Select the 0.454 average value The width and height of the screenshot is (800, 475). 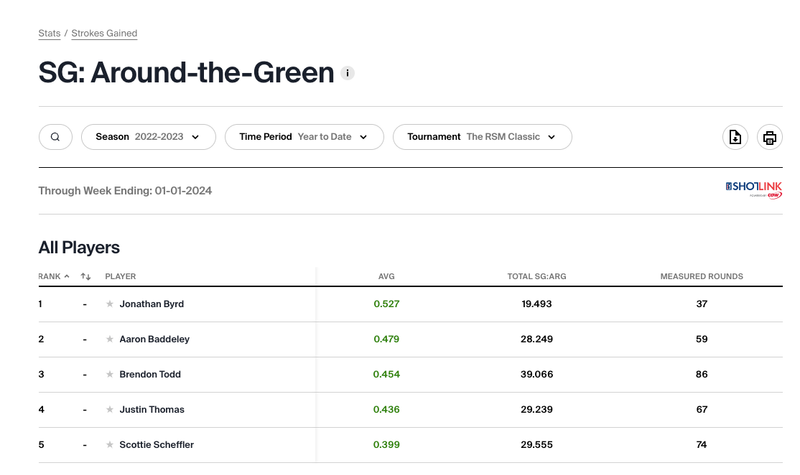(x=386, y=374)
